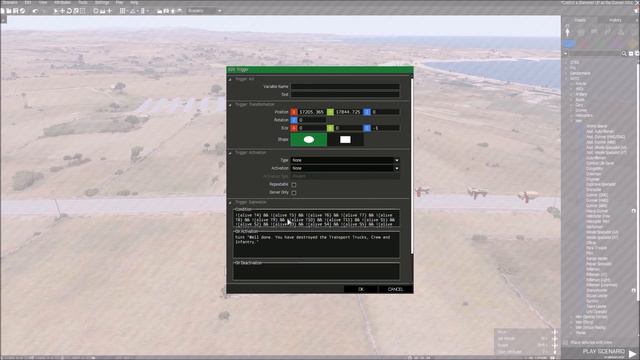Expand the Gendarmerie faction node

567,73
